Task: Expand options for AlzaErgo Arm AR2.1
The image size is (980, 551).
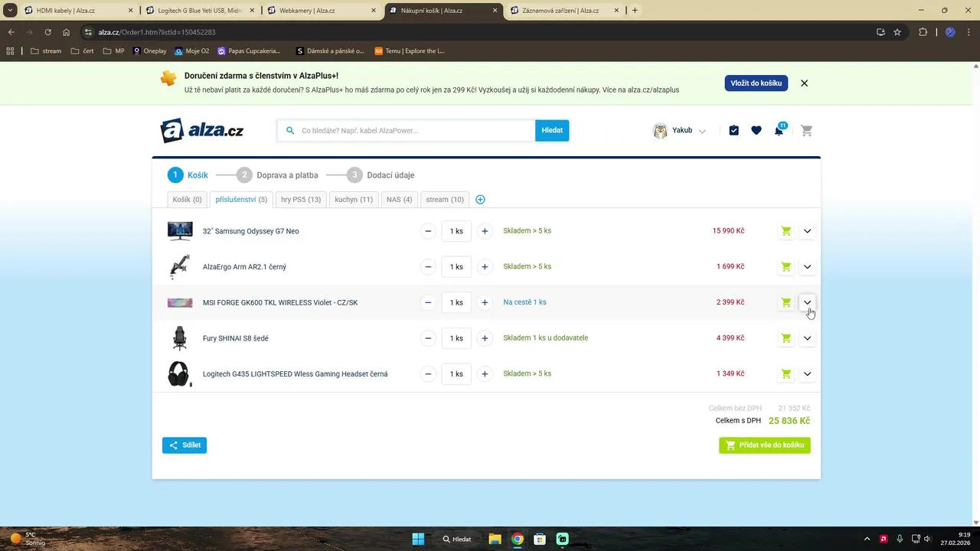Action: (807, 267)
